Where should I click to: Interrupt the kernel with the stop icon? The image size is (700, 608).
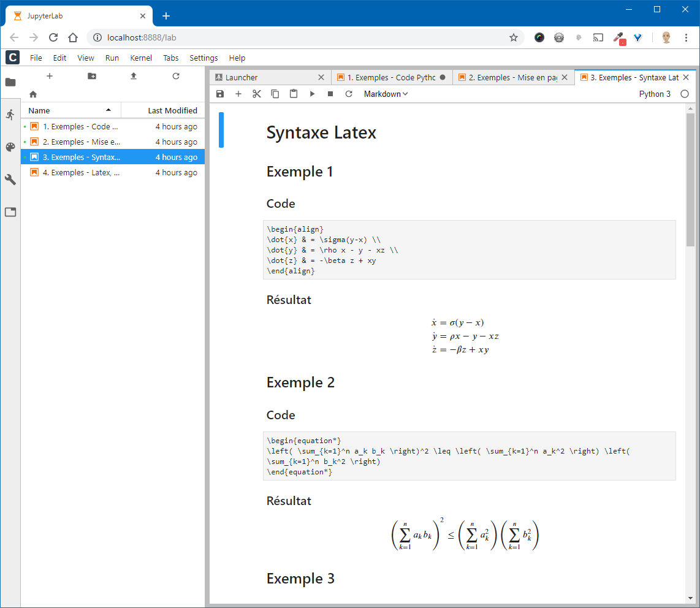(x=330, y=94)
